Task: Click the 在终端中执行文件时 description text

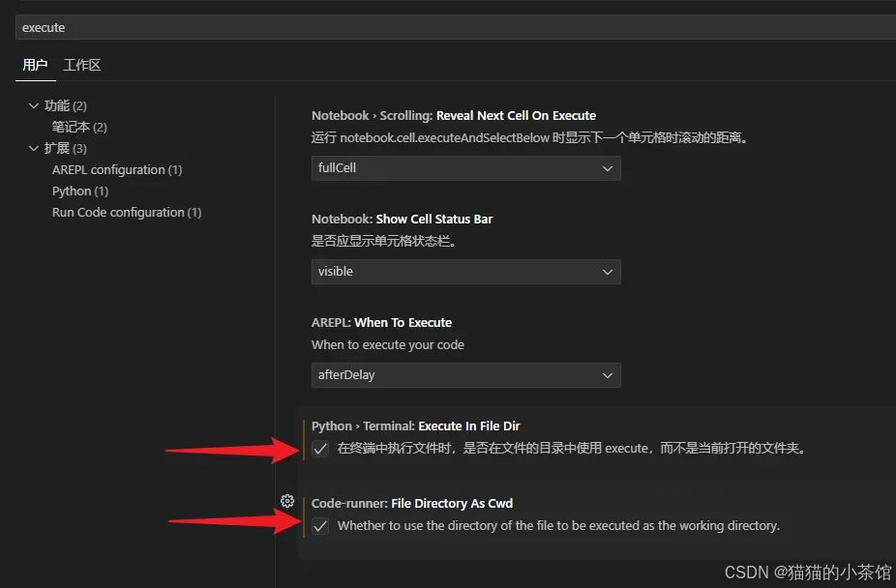Action: tap(572, 448)
